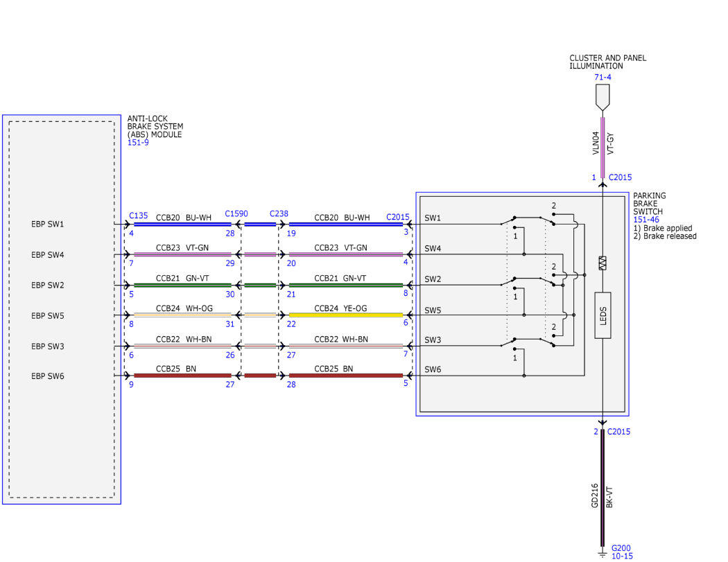Click the EBP SW1 pin label
Viewport: 728px width, 562px height.
(x=47, y=224)
